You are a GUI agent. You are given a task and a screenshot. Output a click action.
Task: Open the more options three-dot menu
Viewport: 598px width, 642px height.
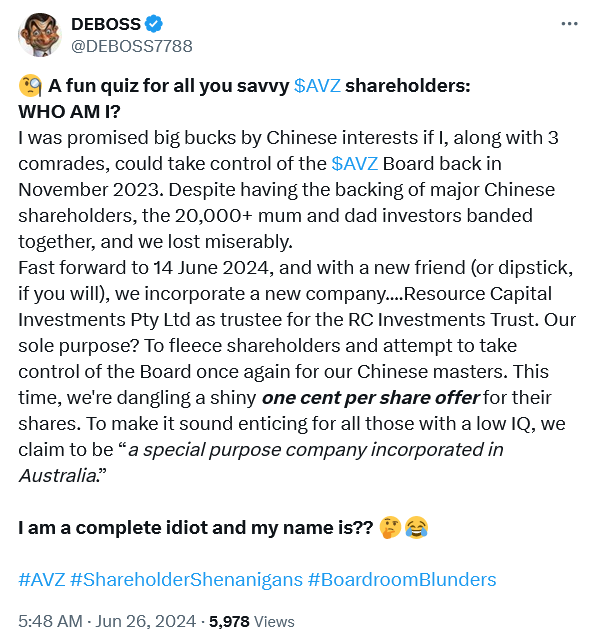point(569,24)
